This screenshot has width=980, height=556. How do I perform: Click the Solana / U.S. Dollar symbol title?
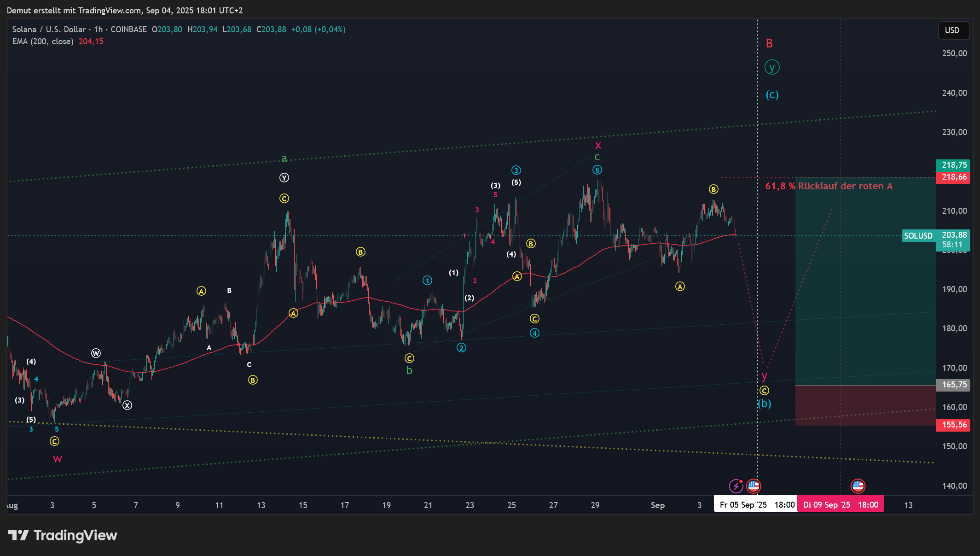coord(49,29)
